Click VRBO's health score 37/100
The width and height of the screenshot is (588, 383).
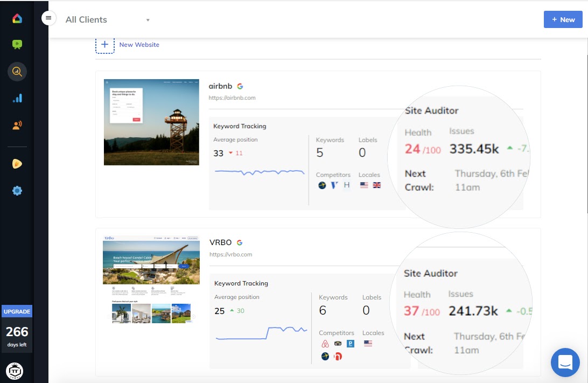422,311
